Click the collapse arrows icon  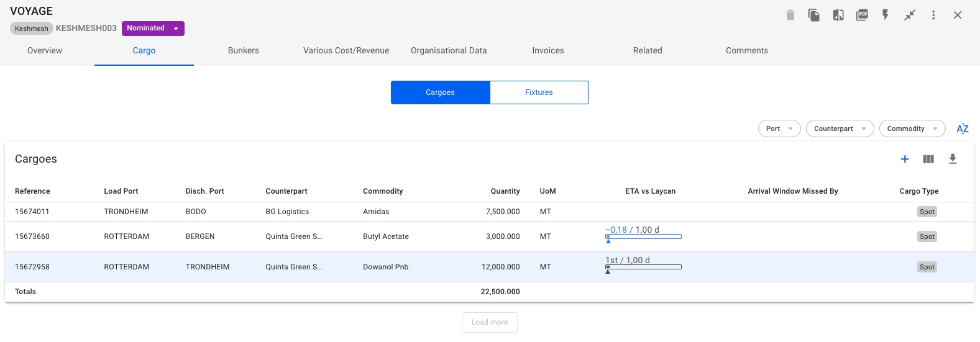pyautogui.click(x=910, y=15)
